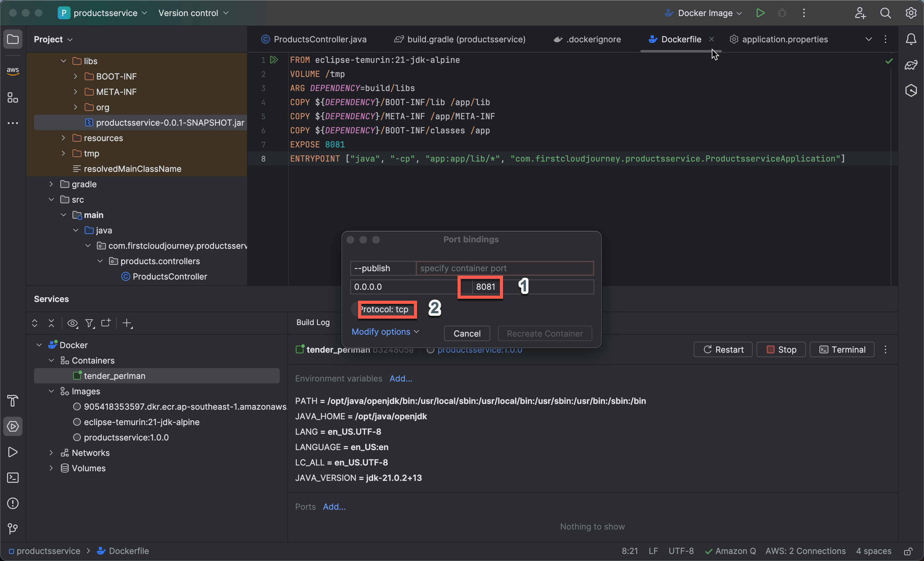Open ProductsController class in project tree
Viewport: 924px width, 561px height.
coord(169,277)
